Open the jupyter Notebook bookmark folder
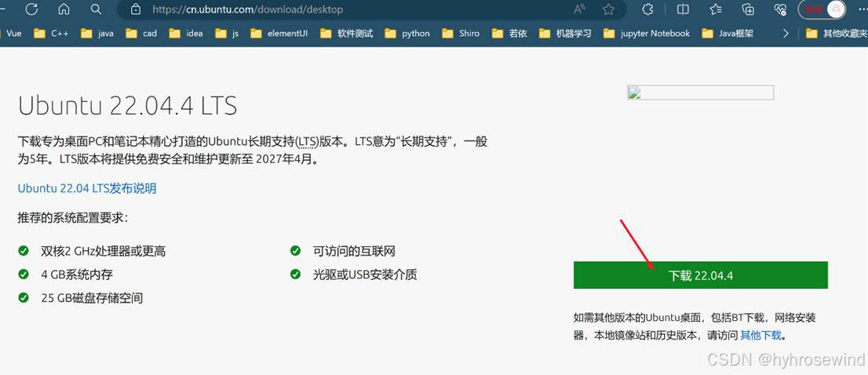The image size is (868, 375). pos(647,33)
